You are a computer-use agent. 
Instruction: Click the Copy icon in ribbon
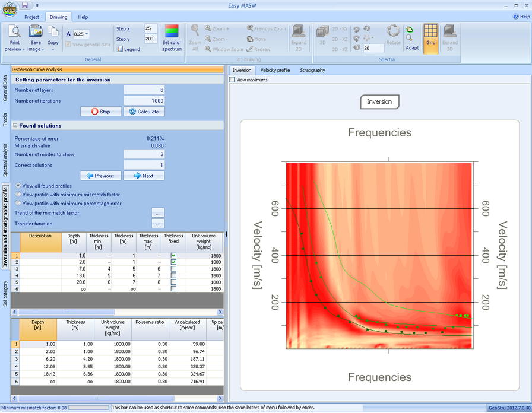coord(53,32)
